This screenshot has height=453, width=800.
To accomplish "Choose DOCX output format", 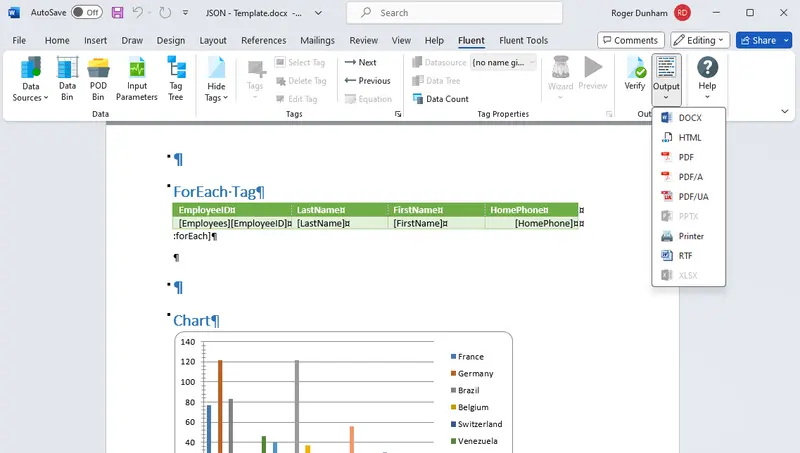I will point(688,118).
